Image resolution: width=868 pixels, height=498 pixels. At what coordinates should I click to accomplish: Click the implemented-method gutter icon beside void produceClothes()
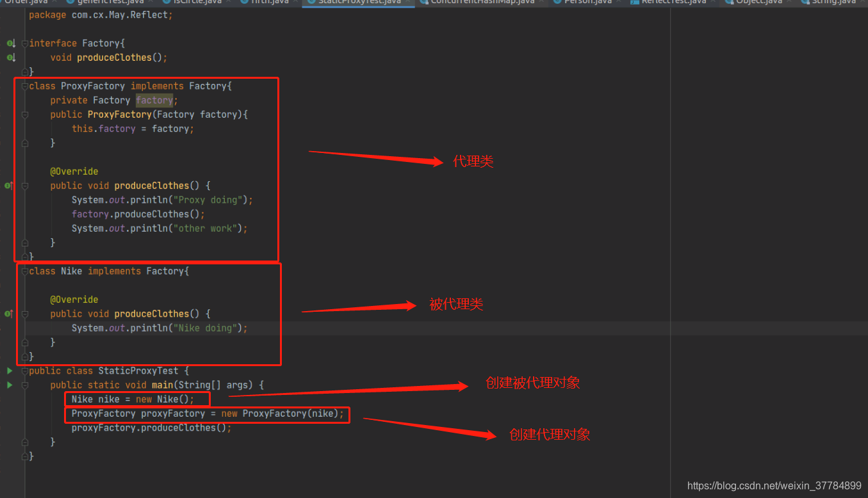[x=10, y=58]
